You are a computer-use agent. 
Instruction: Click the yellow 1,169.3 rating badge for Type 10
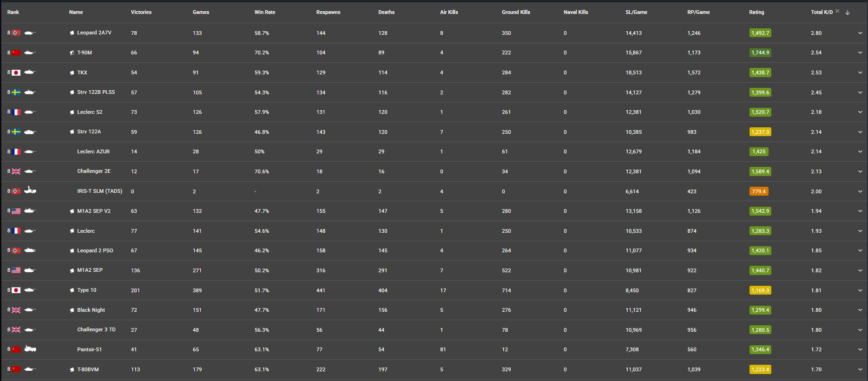click(x=760, y=290)
